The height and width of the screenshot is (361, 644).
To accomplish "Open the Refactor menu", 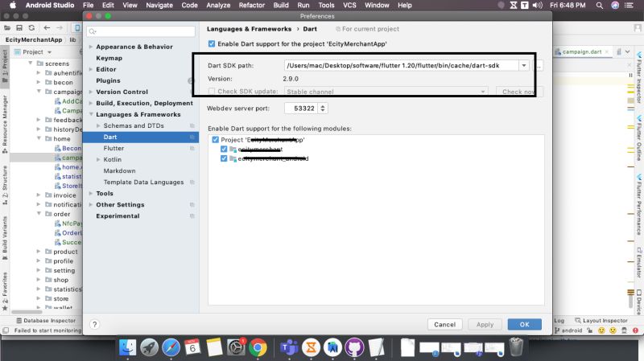I will pyautogui.click(x=252, y=6).
